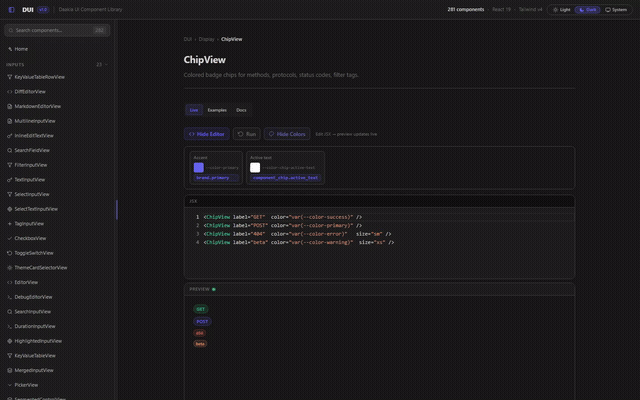
Task: Click the brand.primary token chip
Action: point(216,178)
